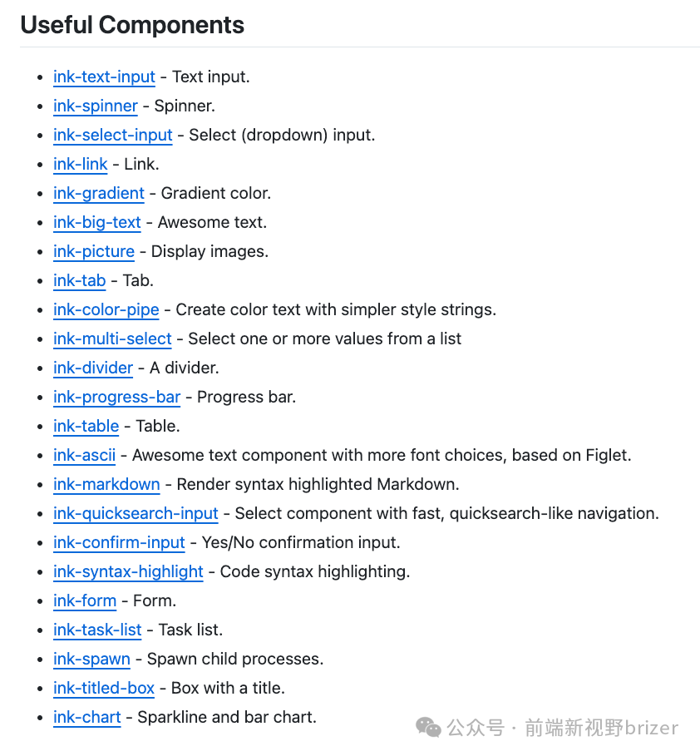The width and height of the screenshot is (700, 756).
Task: Open the ink-table link
Action: (x=86, y=426)
